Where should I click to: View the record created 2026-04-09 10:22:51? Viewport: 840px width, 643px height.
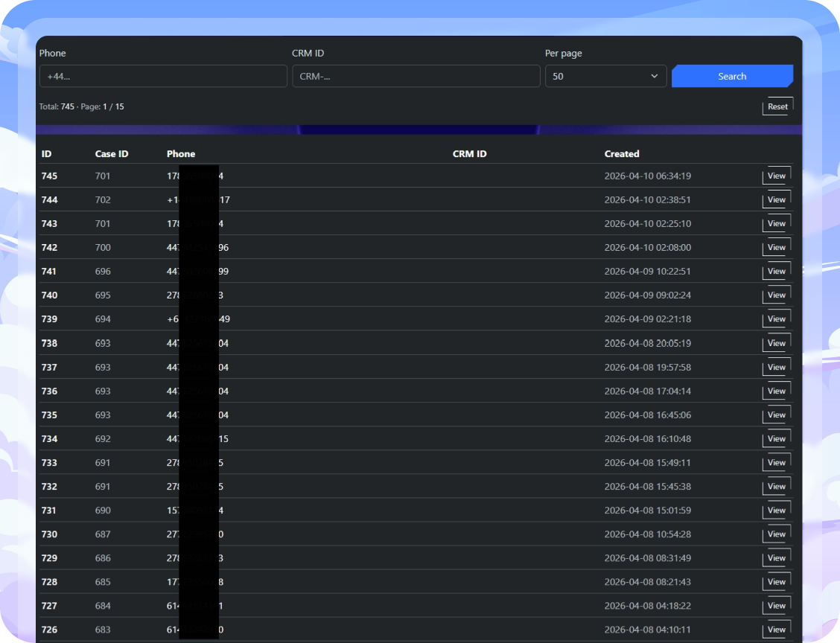coord(775,271)
